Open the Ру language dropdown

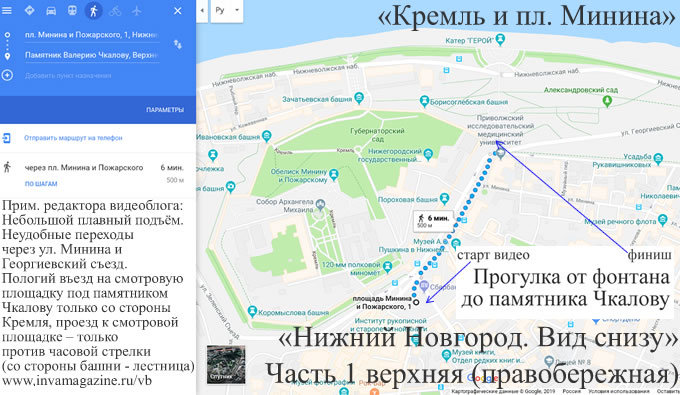(227, 10)
